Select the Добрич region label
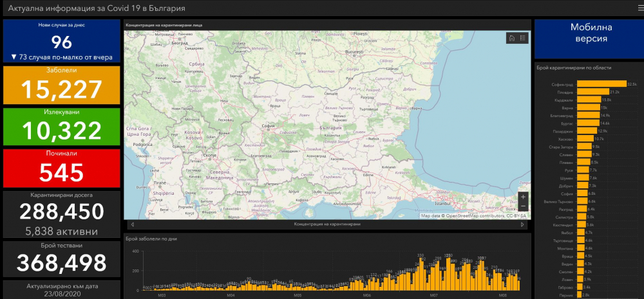This screenshot has width=644, height=299. (566, 186)
